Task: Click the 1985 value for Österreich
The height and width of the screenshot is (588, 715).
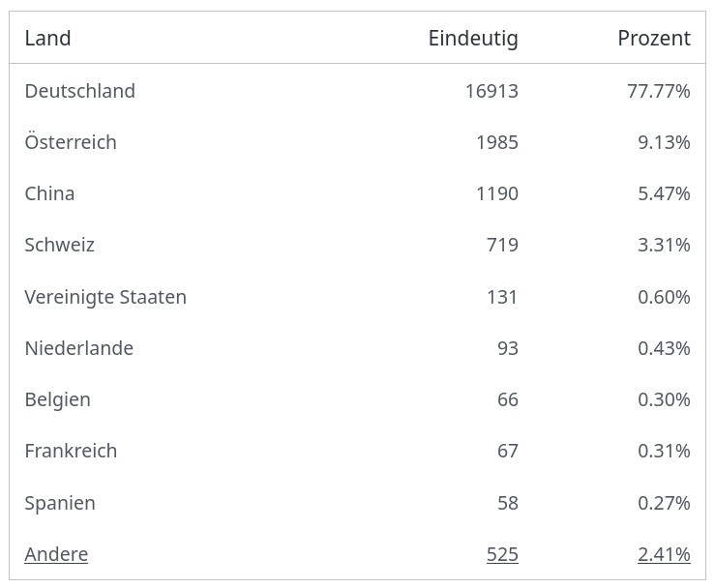Action: pyautogui.click(x=497, y=142)
